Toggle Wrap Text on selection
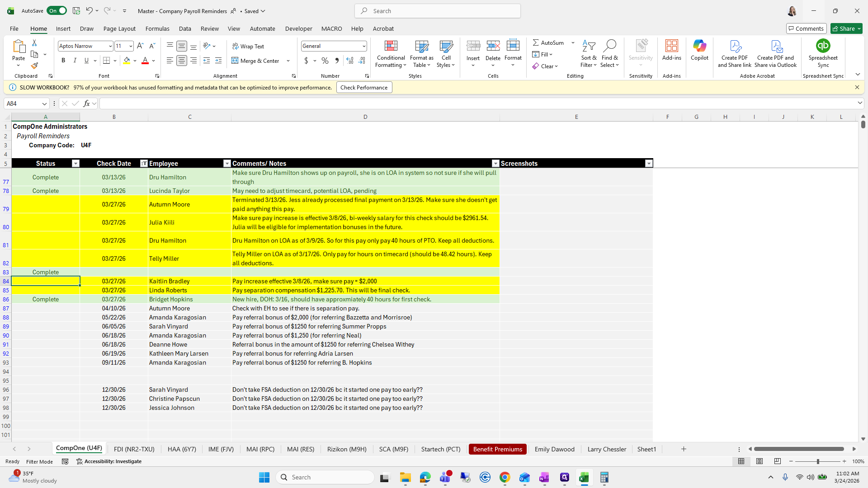 point(248,46)
